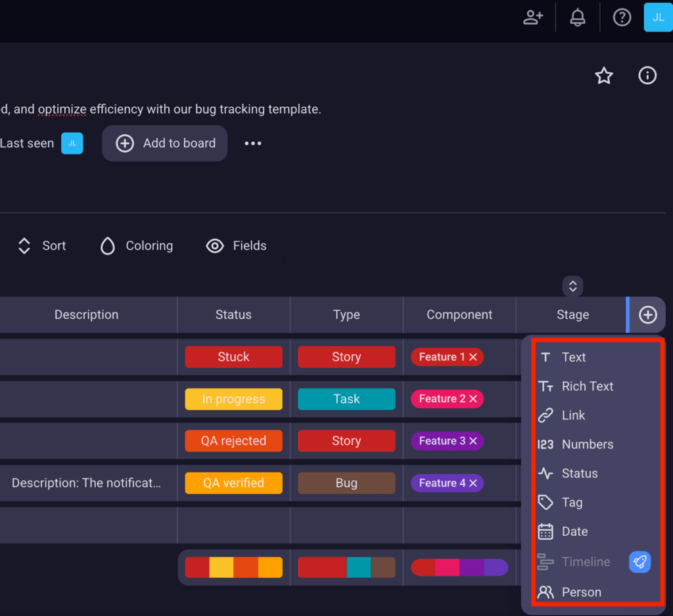Image resolution: width=673 pixels, height=616 pixels.
Task: Click the sort chevron above the Stage column
Action: click(572, 286)
